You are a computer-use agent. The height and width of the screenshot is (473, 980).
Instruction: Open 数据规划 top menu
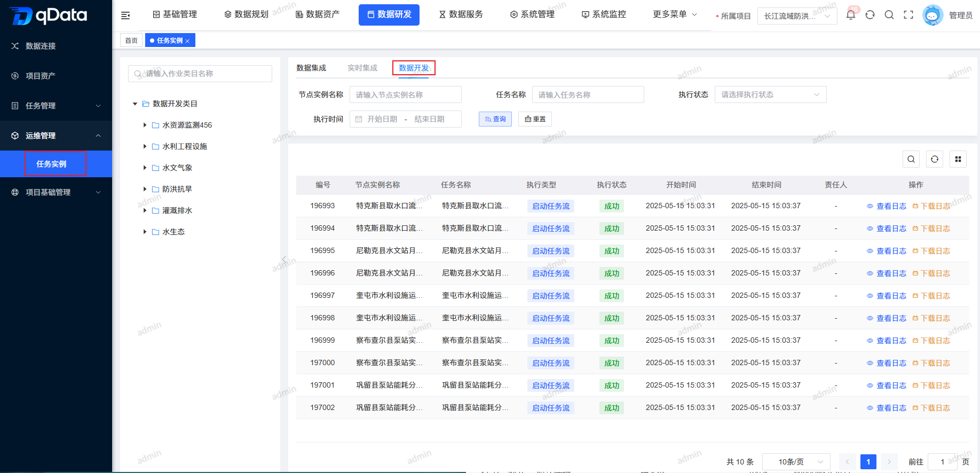[x=246, y=14]
